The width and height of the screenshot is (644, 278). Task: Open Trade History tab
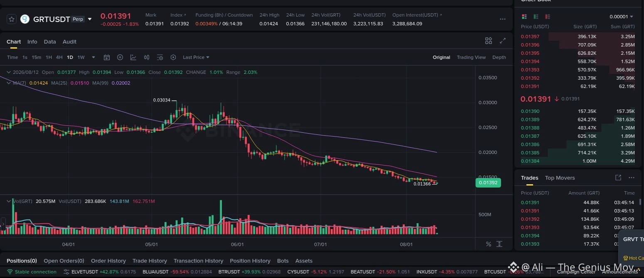click(150, 261)
